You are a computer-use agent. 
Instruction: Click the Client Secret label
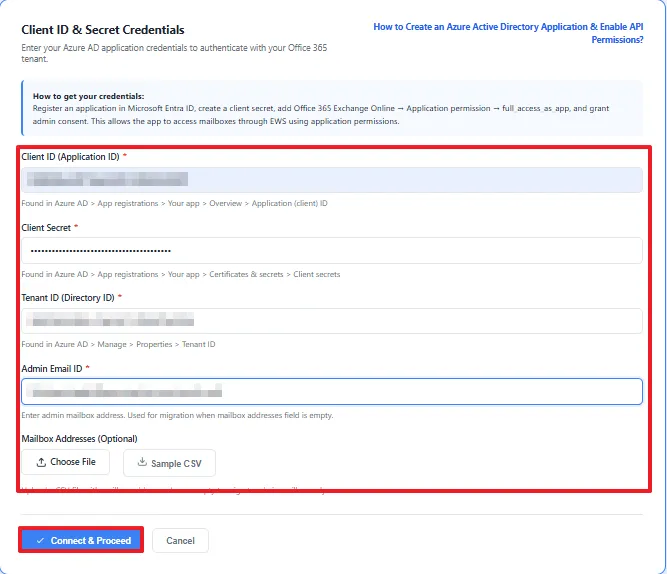(46, 228)
